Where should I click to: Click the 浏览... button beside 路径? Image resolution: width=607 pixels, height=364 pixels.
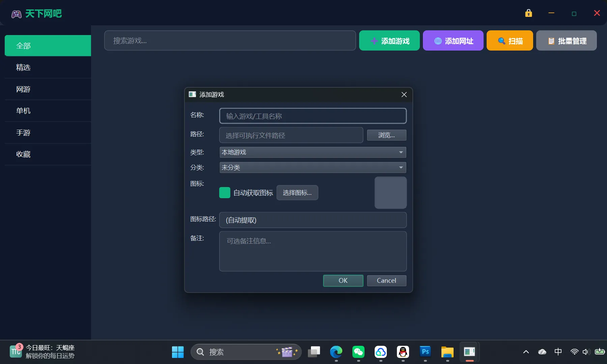[386, 135]
